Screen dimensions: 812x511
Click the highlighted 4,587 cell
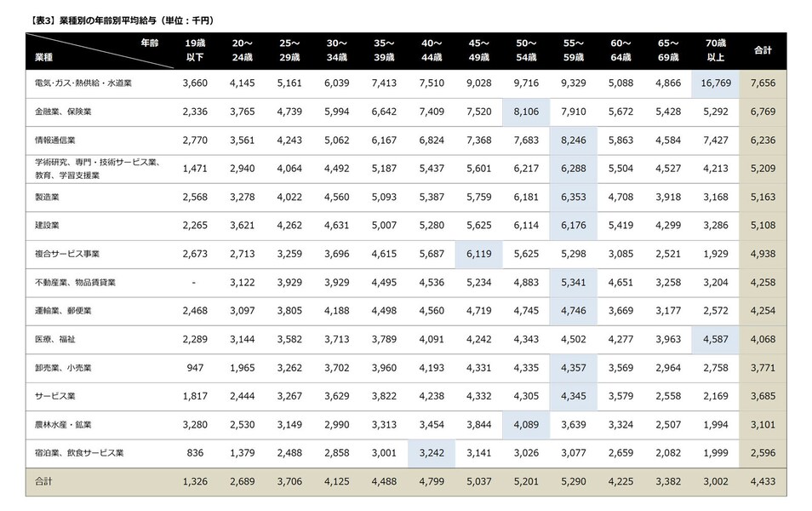715,339
